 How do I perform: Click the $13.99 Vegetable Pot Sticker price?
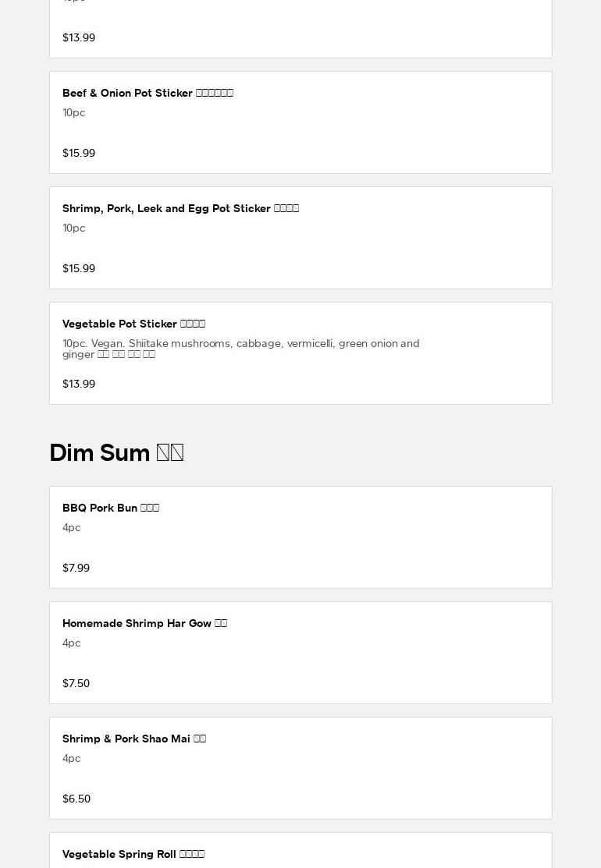[x=79, y=384]
